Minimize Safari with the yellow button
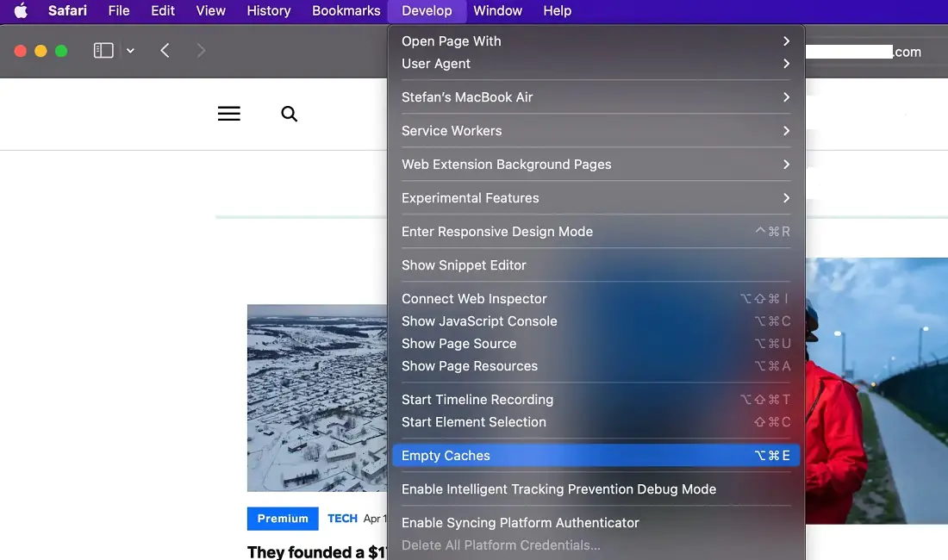This screenshot has height=560, width=948. coord(41,51)
